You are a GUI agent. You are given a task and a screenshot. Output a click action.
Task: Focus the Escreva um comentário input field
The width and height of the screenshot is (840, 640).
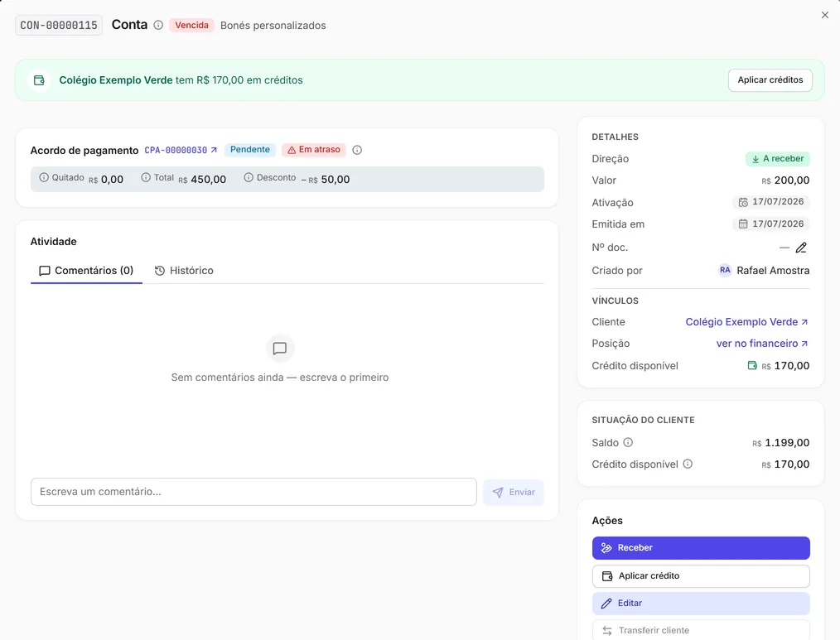[253, 492]
